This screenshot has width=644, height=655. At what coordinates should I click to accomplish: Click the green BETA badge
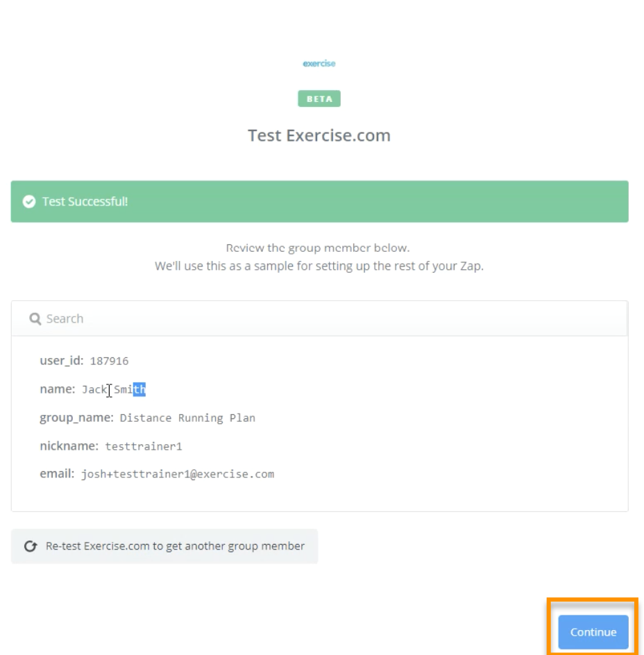tap(319, 99)
